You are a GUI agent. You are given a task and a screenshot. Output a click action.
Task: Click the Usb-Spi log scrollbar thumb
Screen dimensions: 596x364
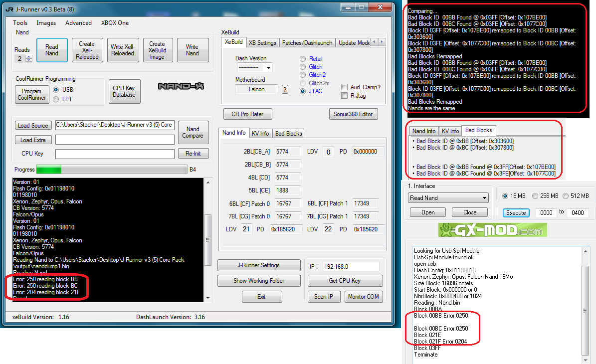click(x=586, y=311)
